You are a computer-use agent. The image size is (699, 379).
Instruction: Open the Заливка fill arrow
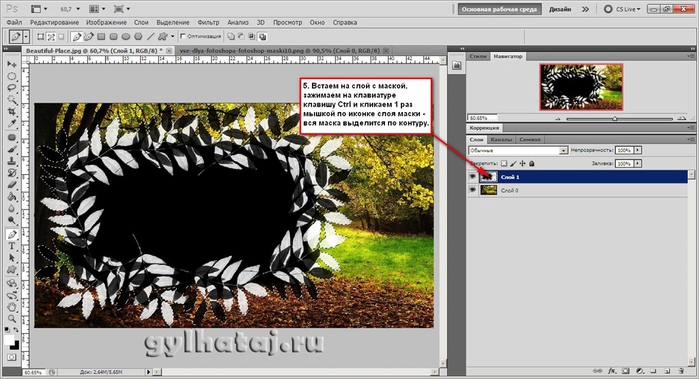pyautogui.click(x=638, y=164)
